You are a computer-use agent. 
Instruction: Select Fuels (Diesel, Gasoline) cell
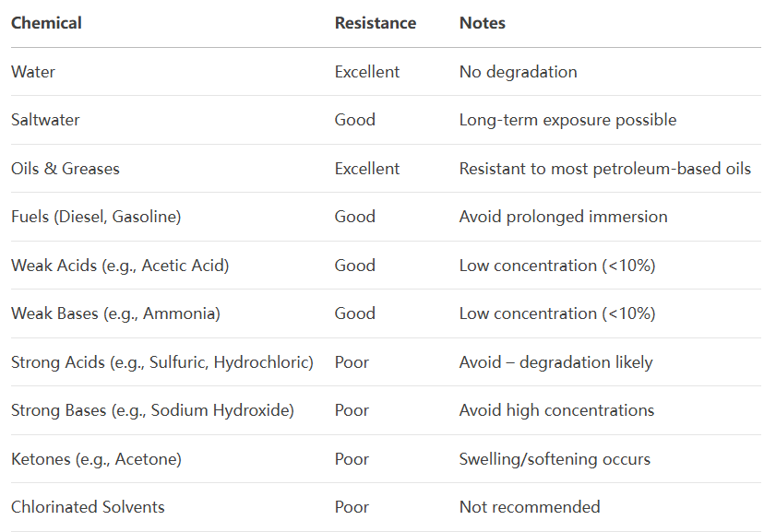click(x=96, y=217)
